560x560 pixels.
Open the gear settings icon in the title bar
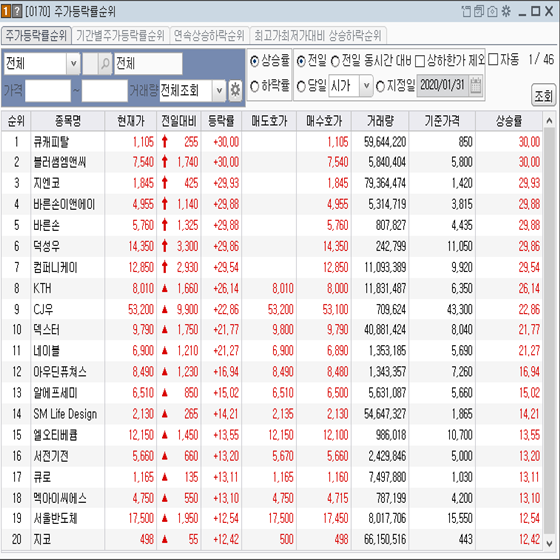point(506,11)
